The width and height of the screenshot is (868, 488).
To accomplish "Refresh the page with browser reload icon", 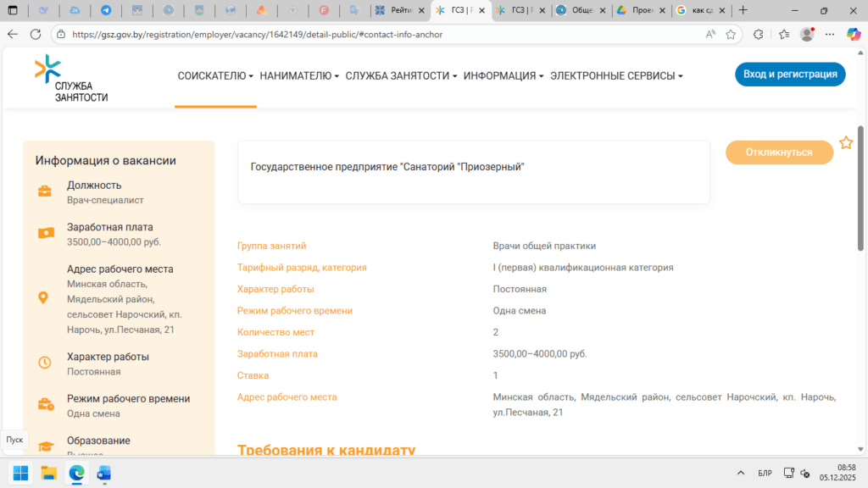I will click(36, 35).
